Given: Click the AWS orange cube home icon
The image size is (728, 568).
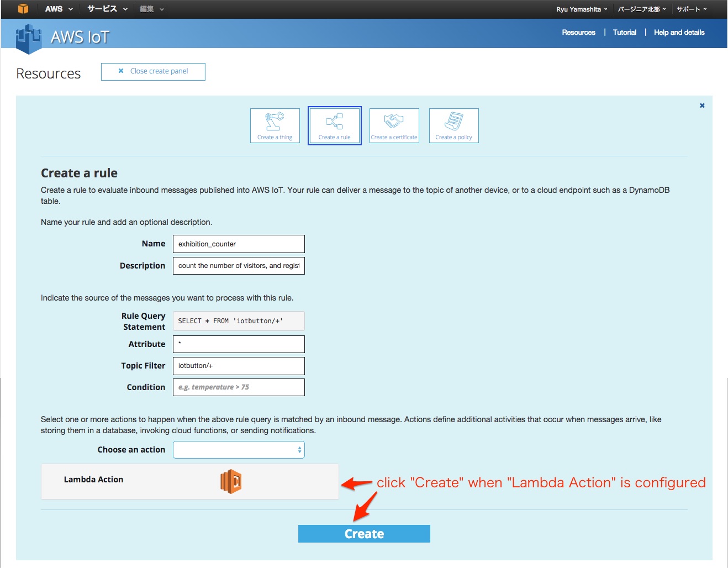Looking at the screenshot, I should [23, 9].
